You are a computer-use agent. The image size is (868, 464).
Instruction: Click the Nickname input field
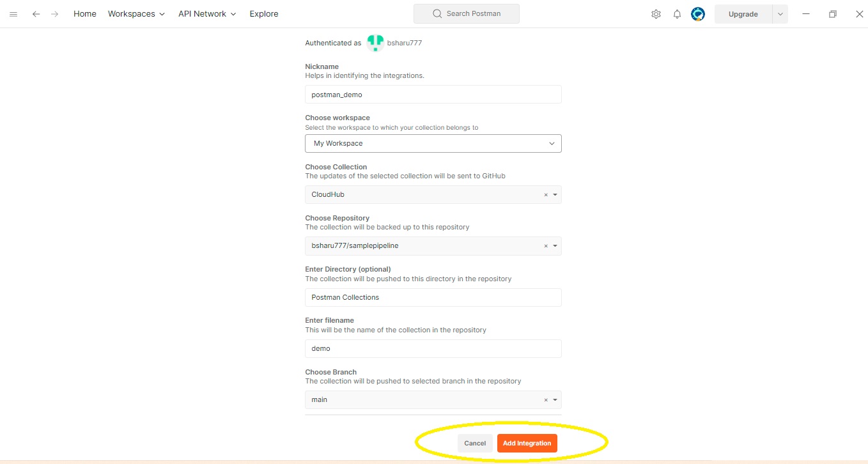(433, 95)
